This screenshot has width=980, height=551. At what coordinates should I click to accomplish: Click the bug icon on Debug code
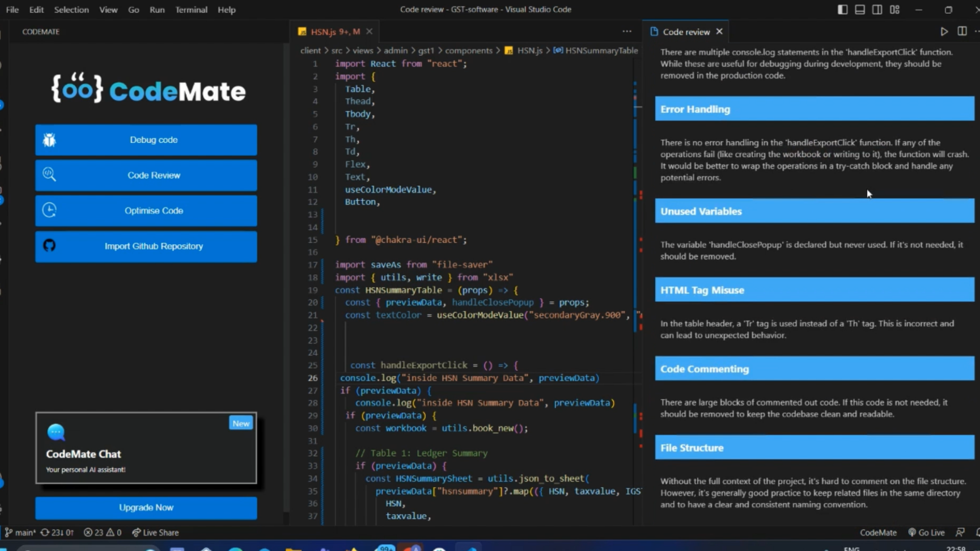[49, 140]
